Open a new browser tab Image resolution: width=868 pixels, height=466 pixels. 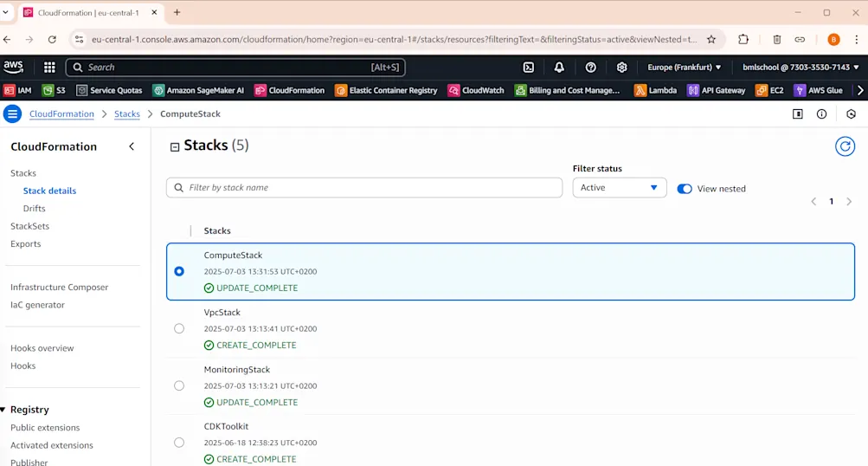point(177,12)
